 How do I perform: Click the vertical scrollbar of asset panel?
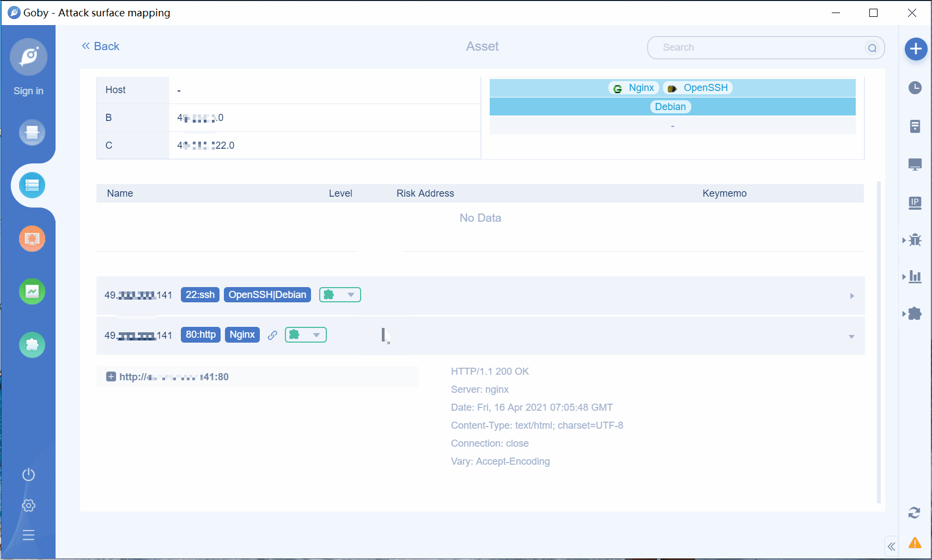tap(879, 342)
